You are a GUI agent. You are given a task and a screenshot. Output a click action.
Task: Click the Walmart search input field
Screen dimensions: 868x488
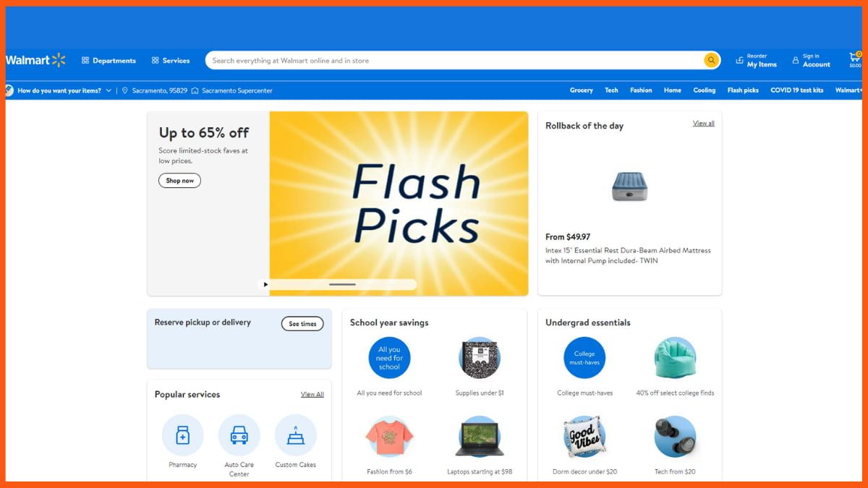click(x=454, y=61)
